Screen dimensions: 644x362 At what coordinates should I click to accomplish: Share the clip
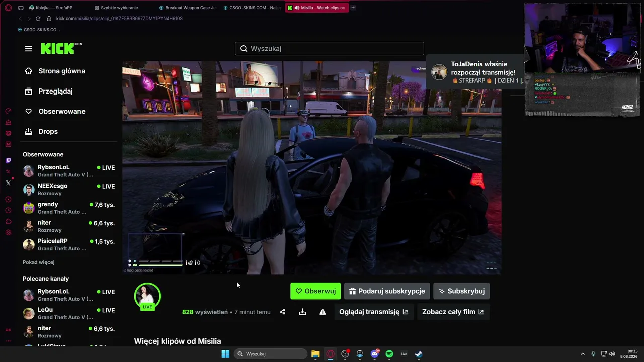[282, 312]
